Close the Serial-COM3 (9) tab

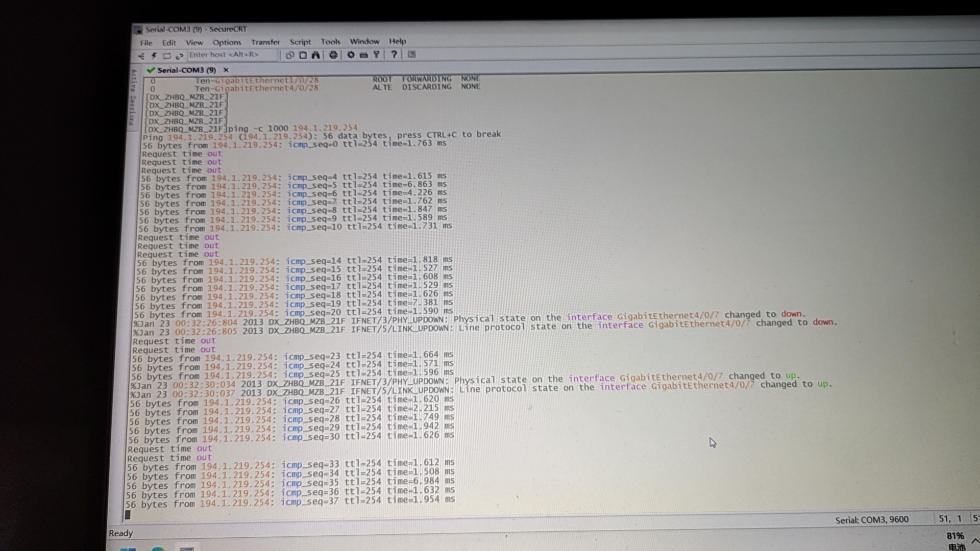coord(226,70)
